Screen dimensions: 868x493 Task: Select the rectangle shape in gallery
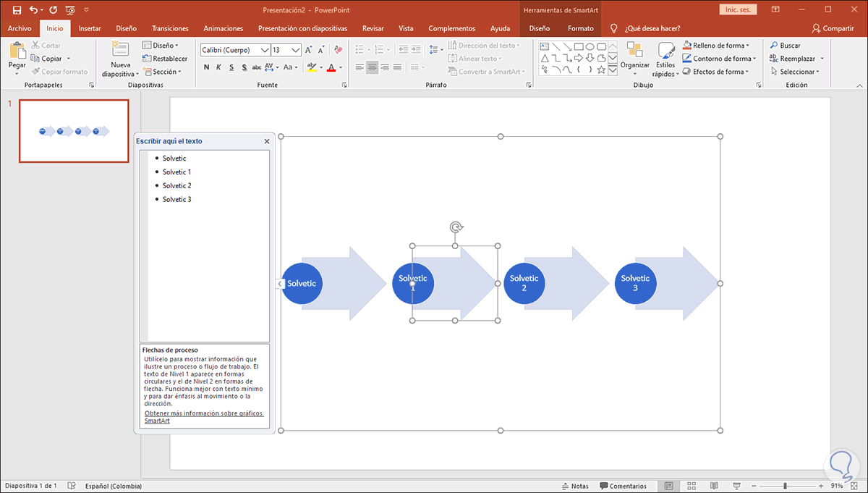pos(578,46)
